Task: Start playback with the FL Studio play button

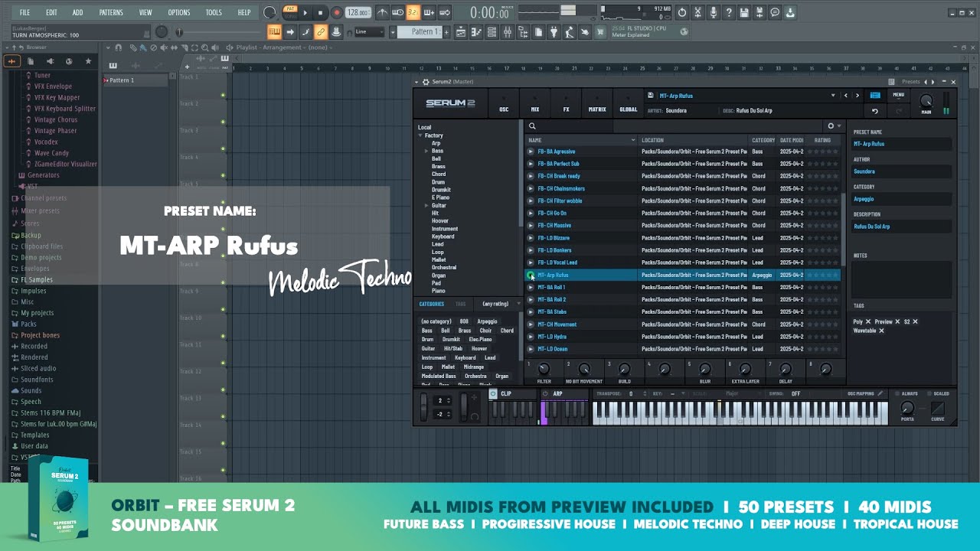Action: click(305, 12)
